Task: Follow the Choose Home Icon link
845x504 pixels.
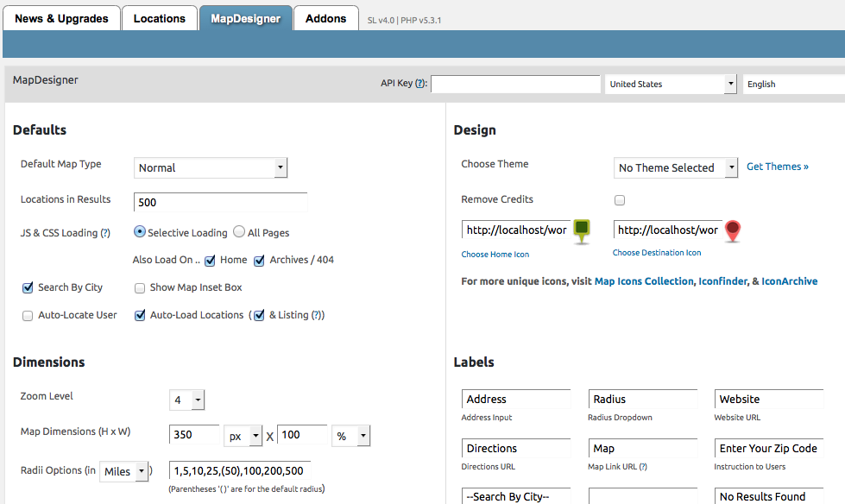Action: click(x=495, y=255)
